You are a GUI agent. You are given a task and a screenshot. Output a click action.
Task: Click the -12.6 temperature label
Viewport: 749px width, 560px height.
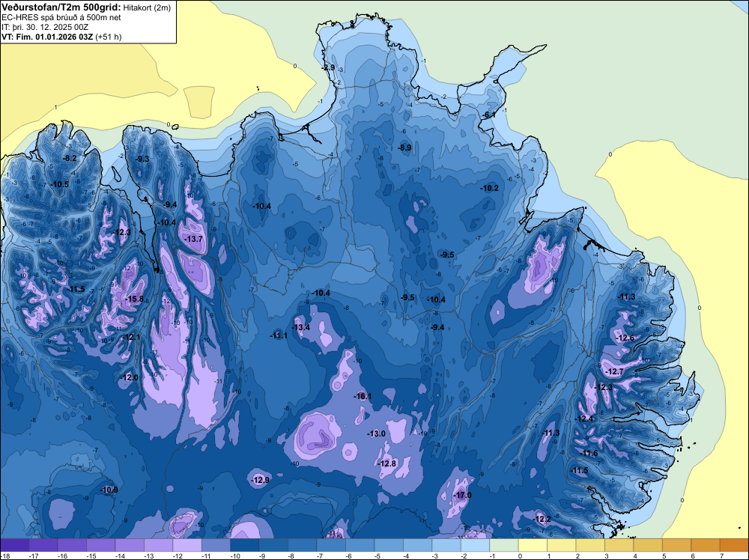(625, 338)
